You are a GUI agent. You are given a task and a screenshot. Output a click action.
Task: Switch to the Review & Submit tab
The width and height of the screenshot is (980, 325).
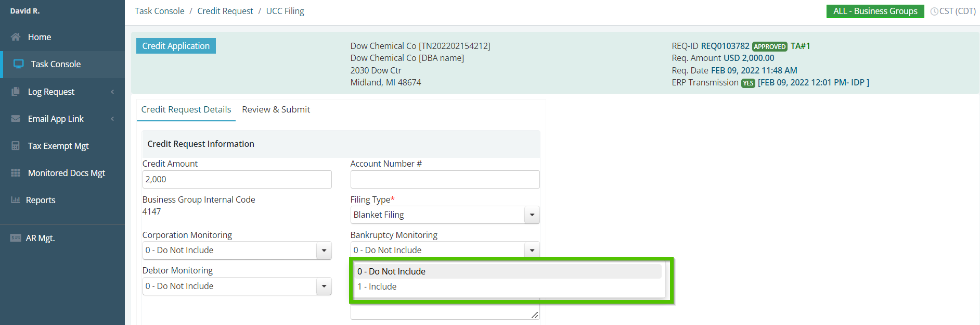pos(276,110)
